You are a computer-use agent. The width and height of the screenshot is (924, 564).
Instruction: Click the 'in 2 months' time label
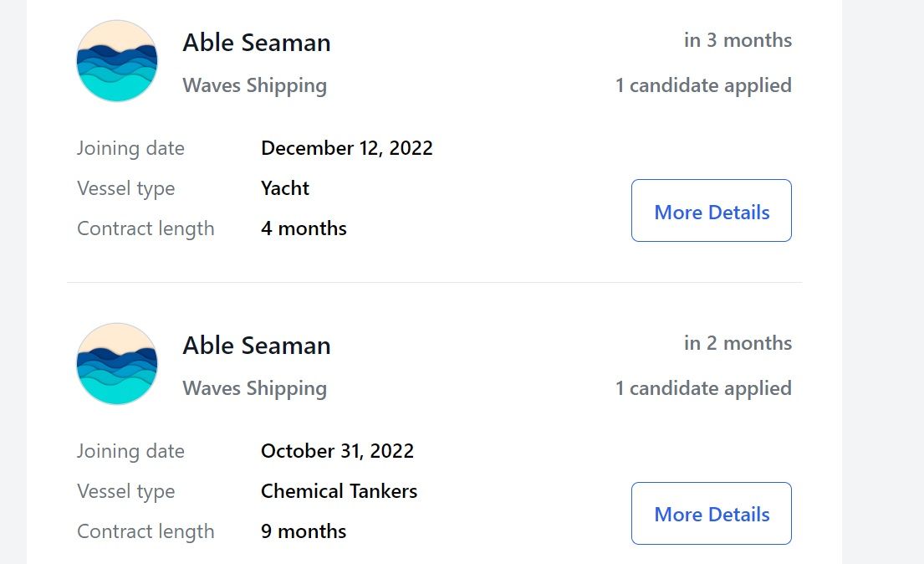pos(738,343)
